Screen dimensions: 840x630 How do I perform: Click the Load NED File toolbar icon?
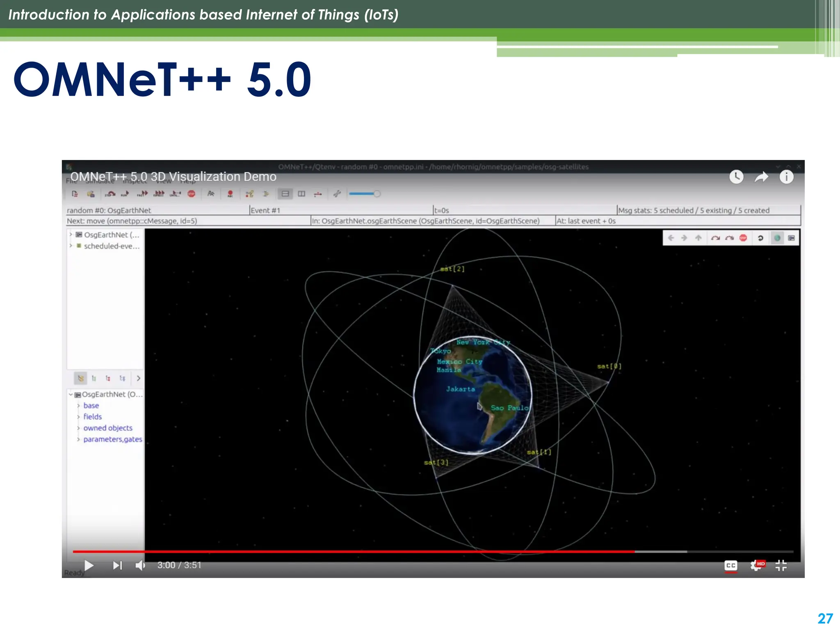[91, 194]
